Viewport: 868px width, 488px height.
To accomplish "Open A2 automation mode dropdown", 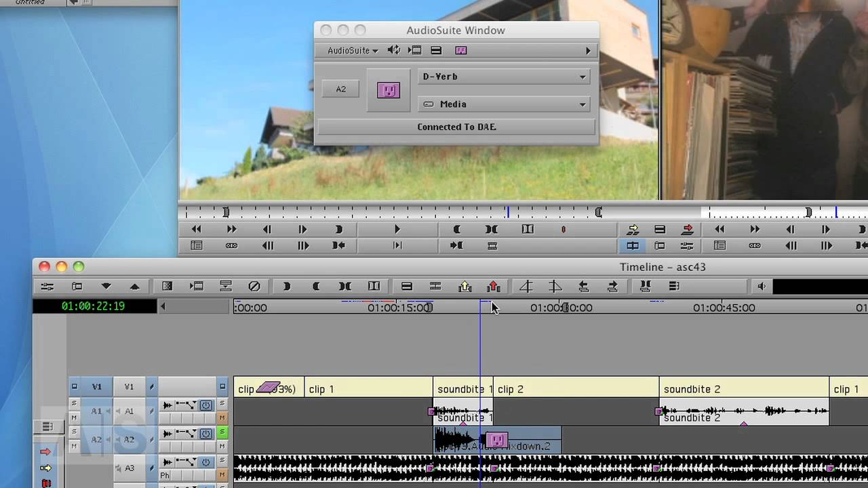I will 186,434.
